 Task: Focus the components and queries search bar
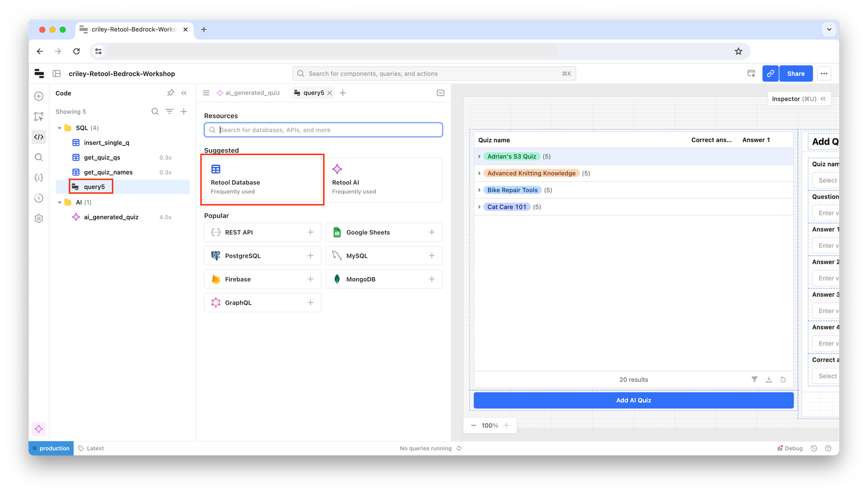(434, 74)
